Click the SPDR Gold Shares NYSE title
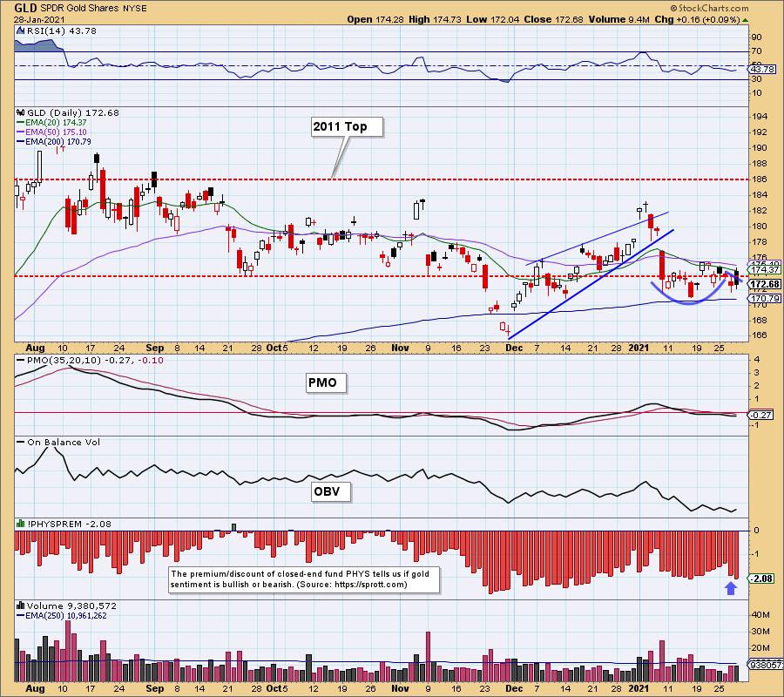 93,8
